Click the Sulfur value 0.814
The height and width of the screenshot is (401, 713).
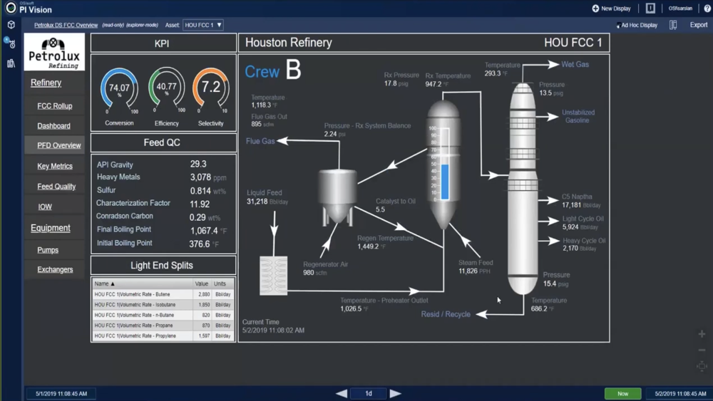201,191
